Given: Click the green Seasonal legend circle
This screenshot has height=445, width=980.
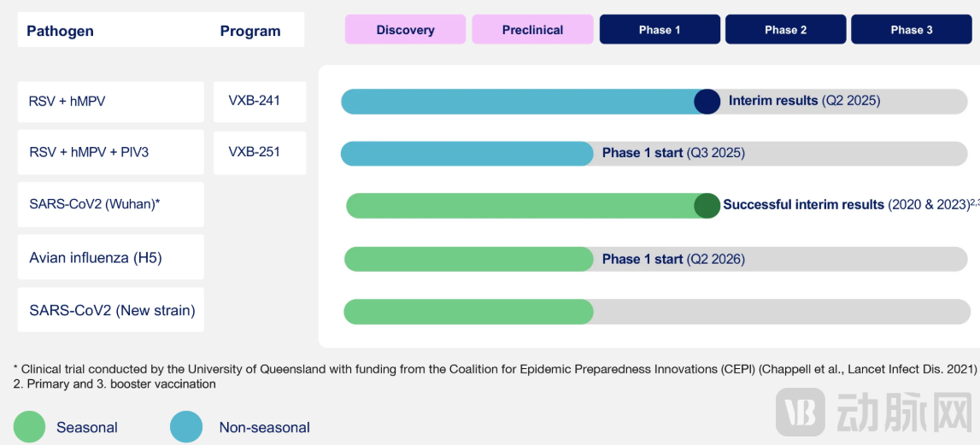Looking at the screenshot, I should tap(30, 427).
